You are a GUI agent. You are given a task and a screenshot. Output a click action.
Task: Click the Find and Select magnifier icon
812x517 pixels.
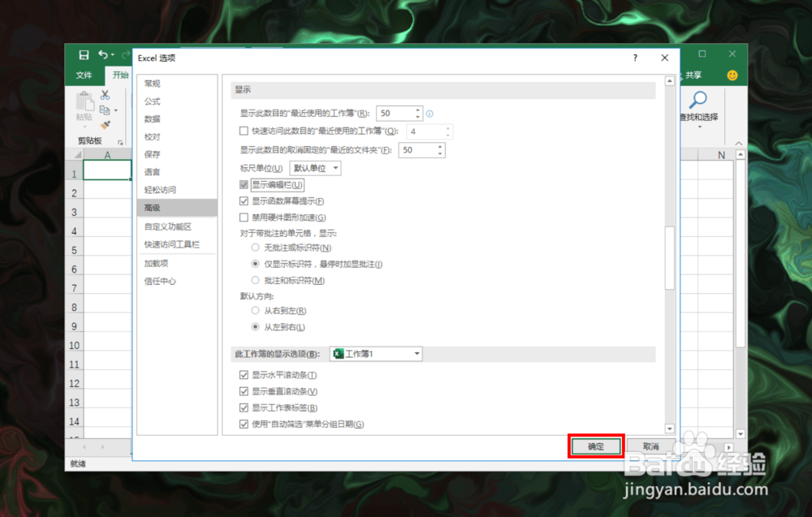point(698,99)
